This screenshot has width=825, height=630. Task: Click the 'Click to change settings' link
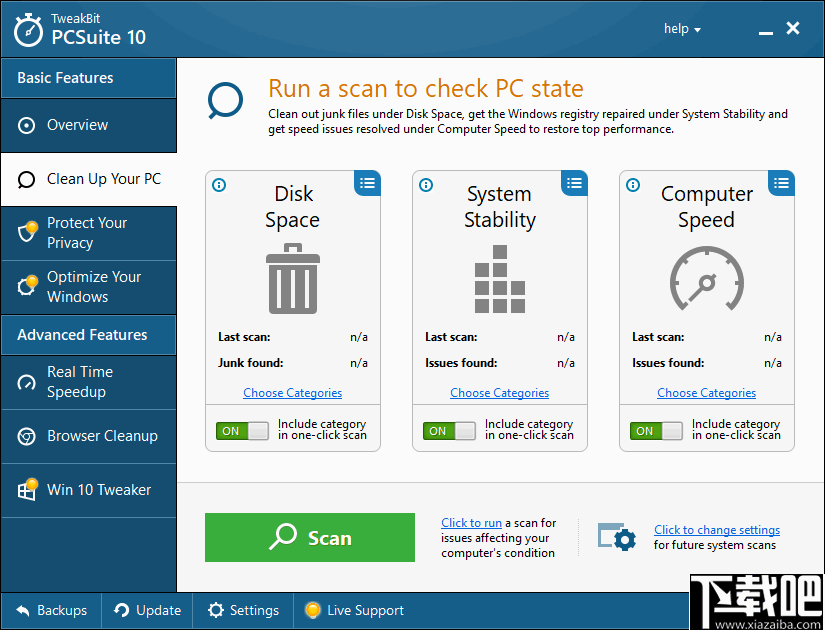click(716, 529)
